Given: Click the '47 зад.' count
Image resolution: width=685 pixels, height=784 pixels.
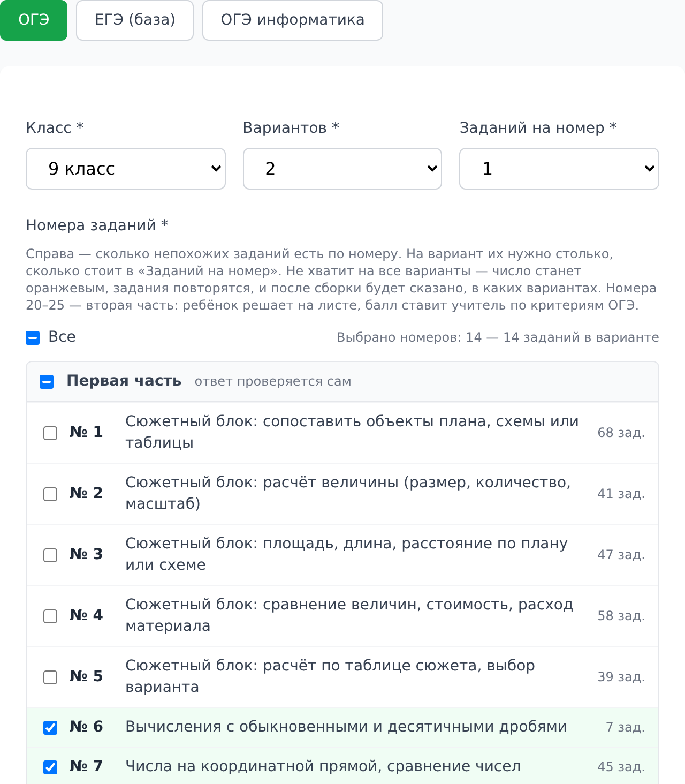Looking at the screenshot, I should (621, 555).
